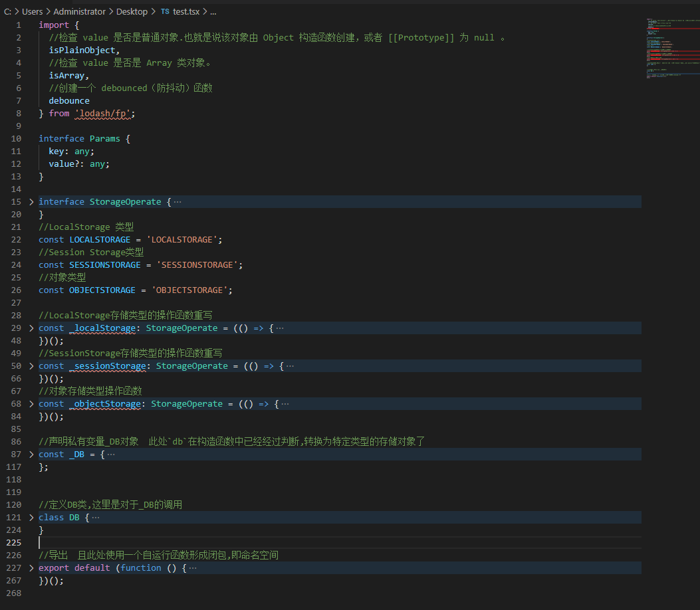Open the underlined 'lodash/fp' import path
The width and height of the screenshot is (700, 610).
click(x=103, y=113)
